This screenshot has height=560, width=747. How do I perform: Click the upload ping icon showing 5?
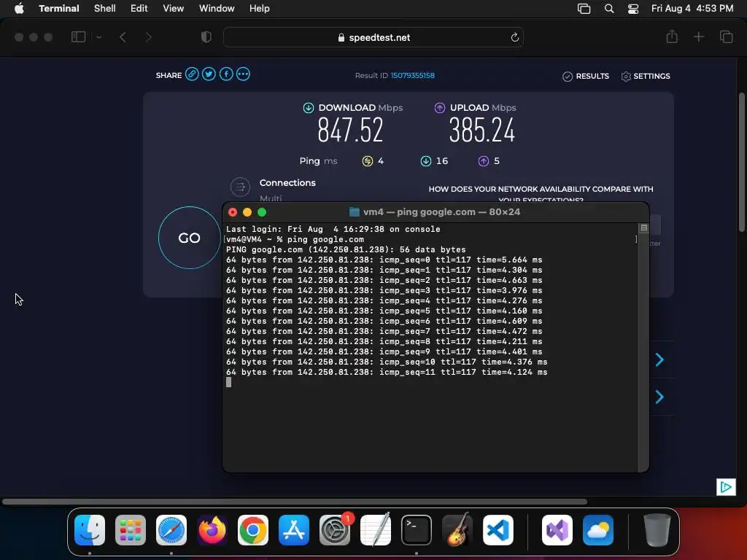point(484,161)
